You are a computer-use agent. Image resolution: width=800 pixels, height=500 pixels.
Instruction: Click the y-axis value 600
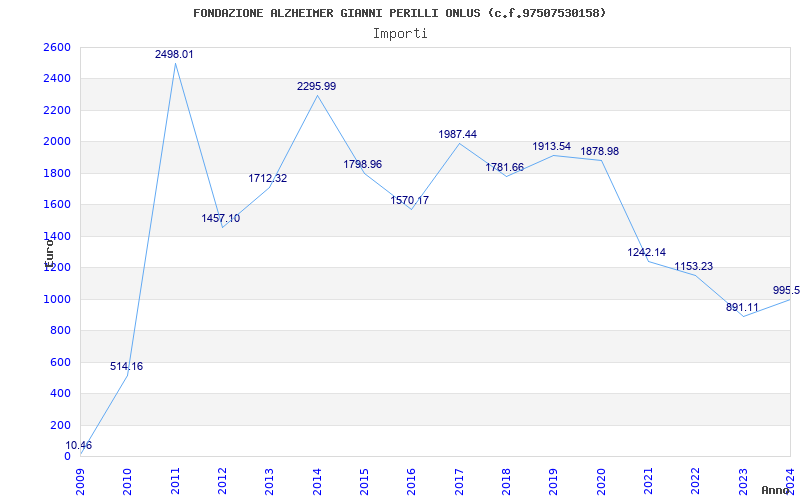click(x=60, y=362)
